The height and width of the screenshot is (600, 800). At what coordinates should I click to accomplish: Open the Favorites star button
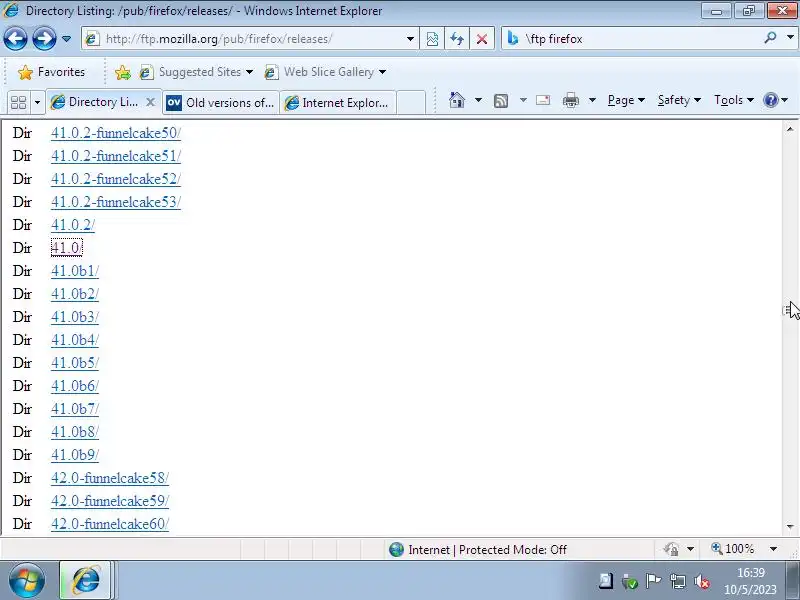point(51,72)
